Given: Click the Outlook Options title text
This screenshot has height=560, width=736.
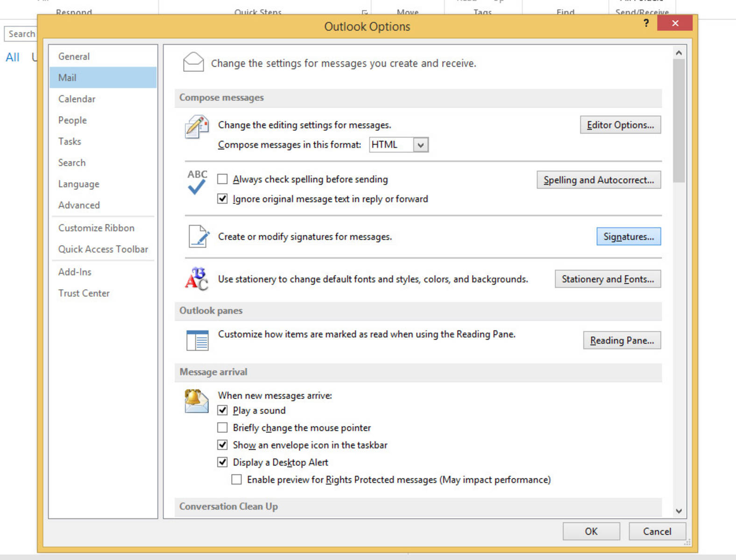Looking at the screenshot, I should point(367,27).
